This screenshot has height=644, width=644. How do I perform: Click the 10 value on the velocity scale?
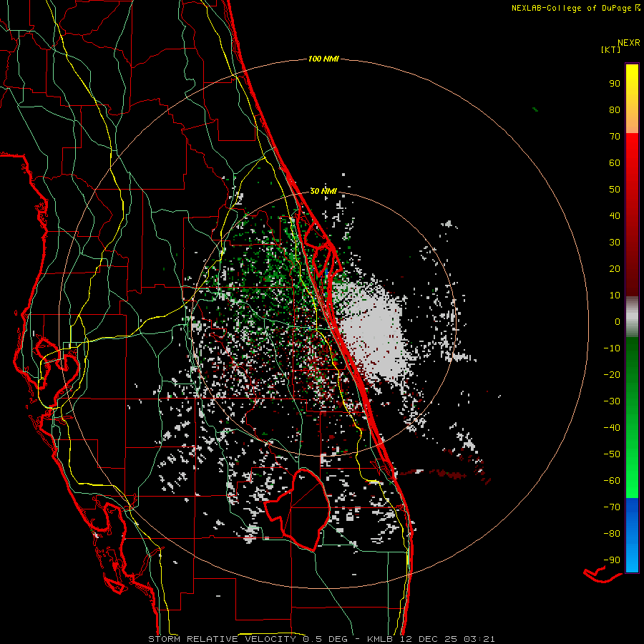[x=615, y=296]
